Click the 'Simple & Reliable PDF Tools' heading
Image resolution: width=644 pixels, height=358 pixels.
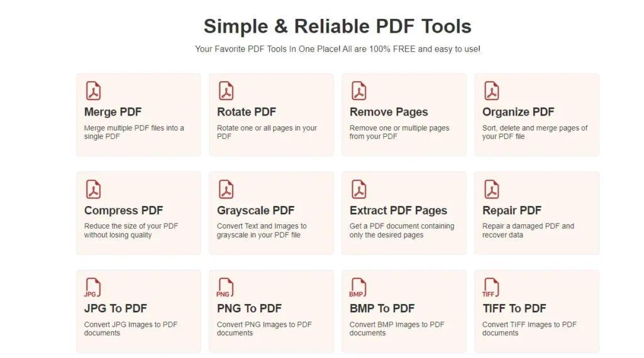click(338, 26)
